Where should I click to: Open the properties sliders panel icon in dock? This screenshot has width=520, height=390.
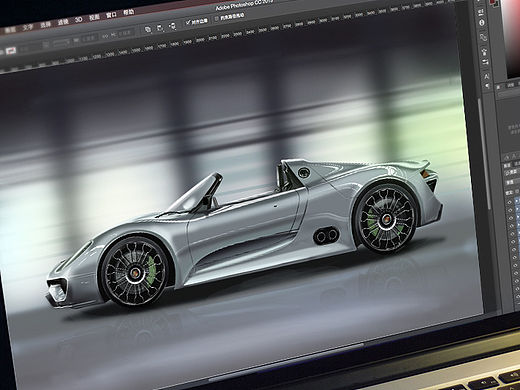coord(481,13)
